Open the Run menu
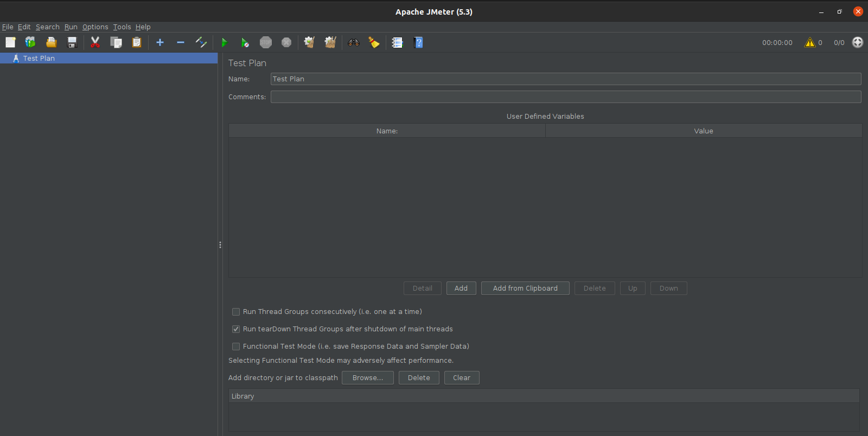 click(x=71, y=27)
